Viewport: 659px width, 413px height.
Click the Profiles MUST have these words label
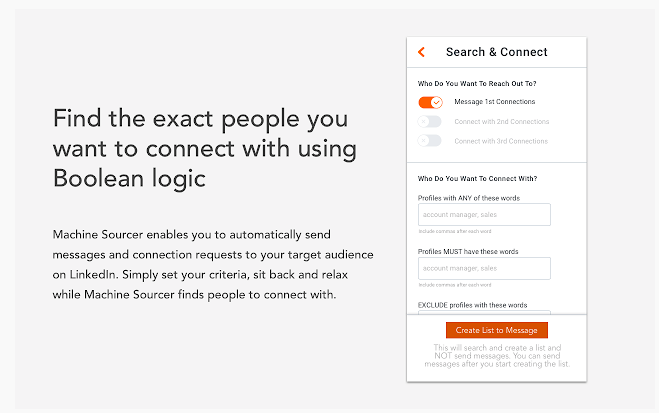pos(468,251)
